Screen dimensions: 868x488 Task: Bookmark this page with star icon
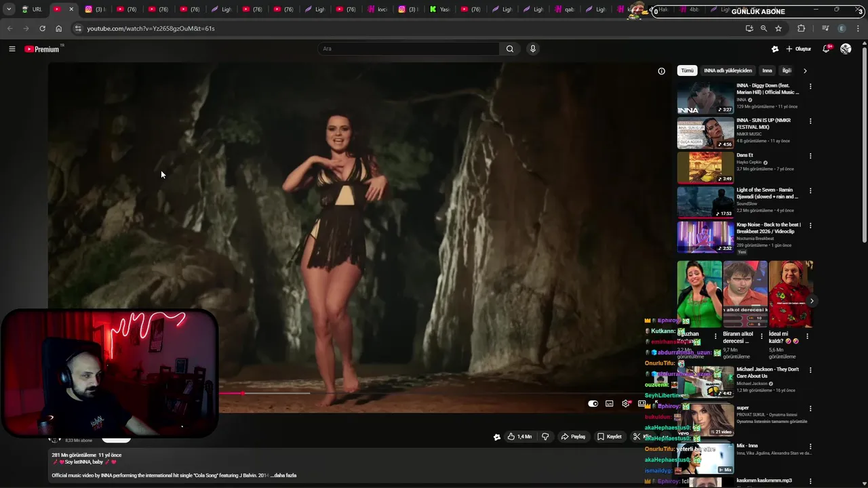pyautogui.click(x=778, y=28)
